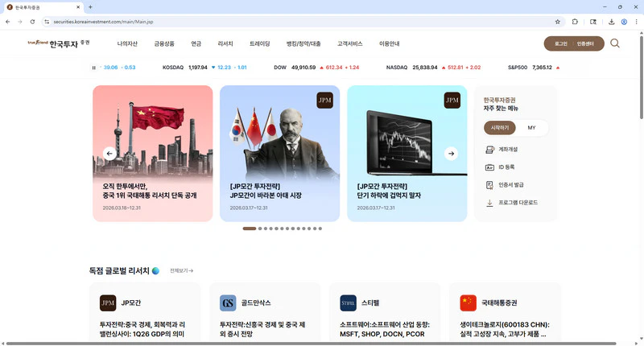The height and width of the screenshot is (346, 644).
Task: Click the 인증서 발급 certificate icon
Action: [489, 185]
